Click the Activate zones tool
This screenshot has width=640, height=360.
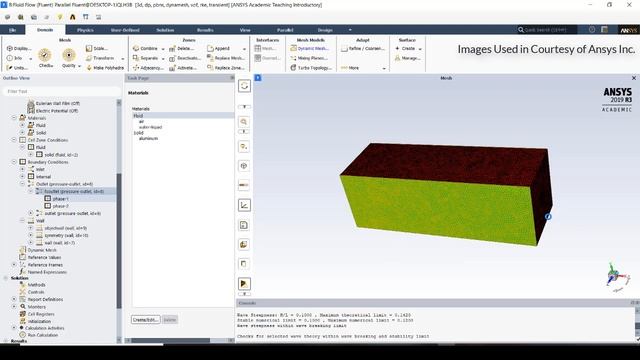point(183,68)
